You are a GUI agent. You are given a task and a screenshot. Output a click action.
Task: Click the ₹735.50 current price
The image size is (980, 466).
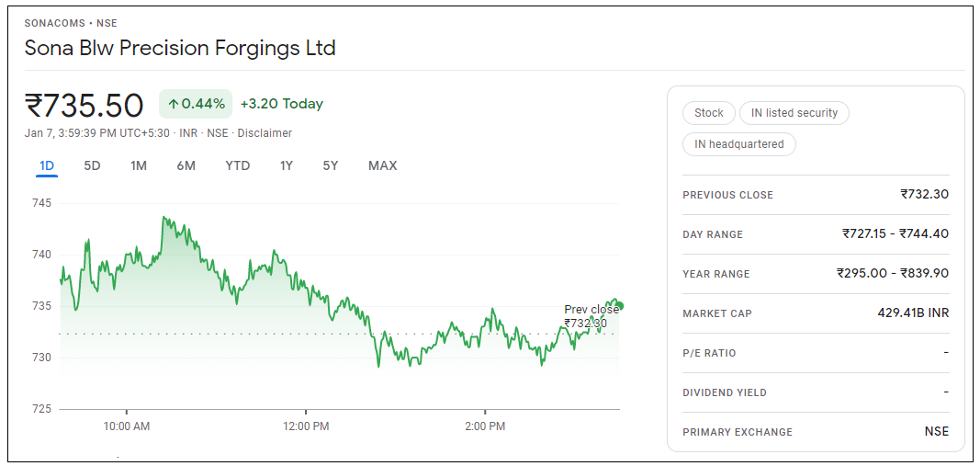84,105
